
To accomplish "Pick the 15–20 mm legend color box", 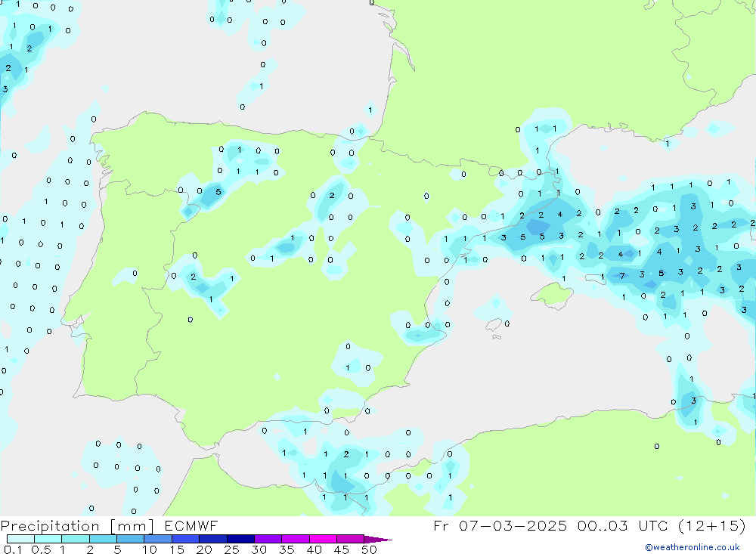I will pos(185,539).
